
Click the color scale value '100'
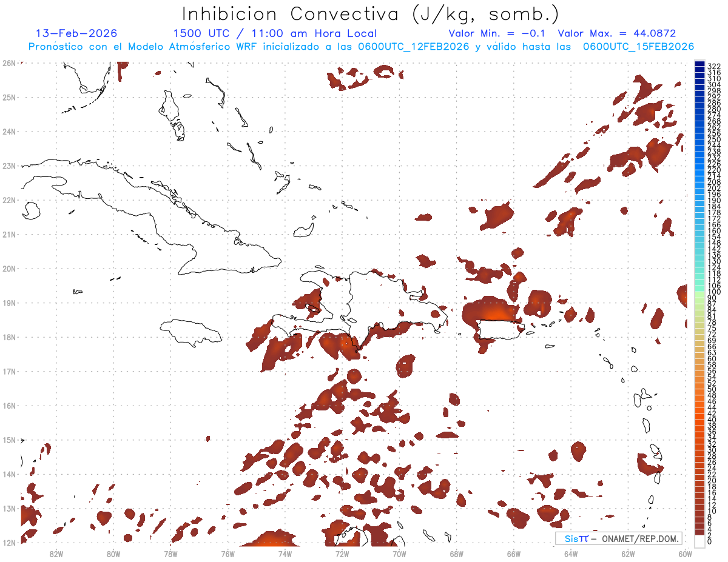coord(714,292)
